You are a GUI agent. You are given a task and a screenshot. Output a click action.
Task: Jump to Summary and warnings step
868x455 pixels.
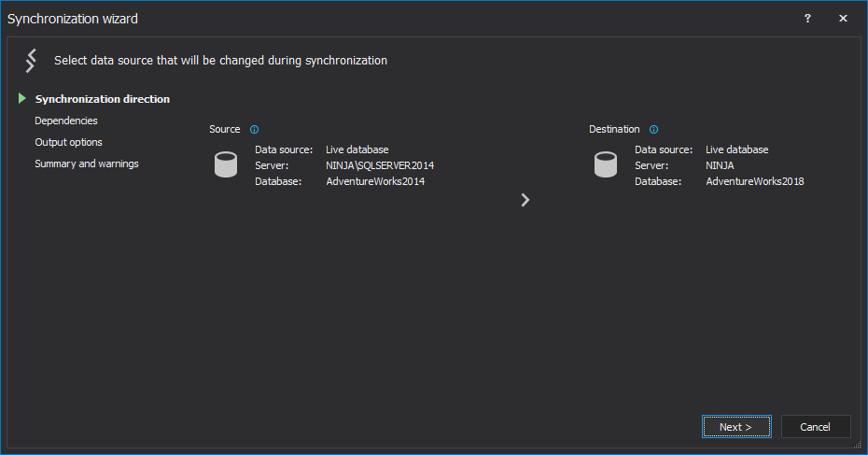(x=87, y=164)
